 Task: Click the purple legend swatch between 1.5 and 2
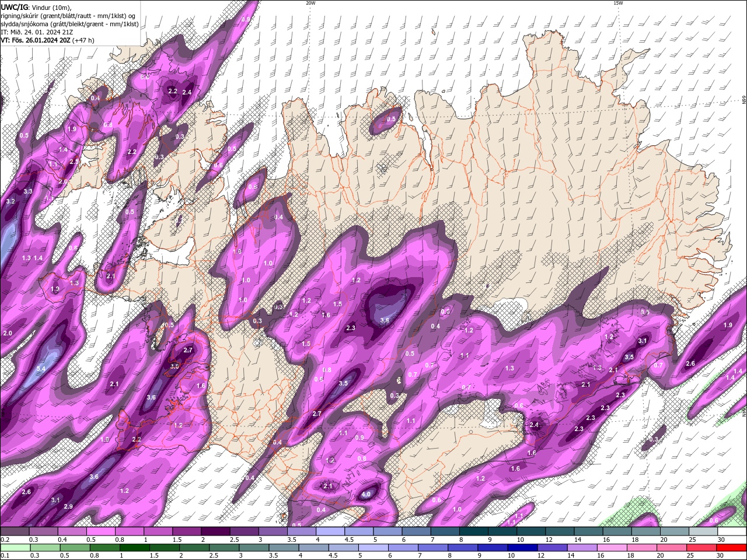coord(186,531)
